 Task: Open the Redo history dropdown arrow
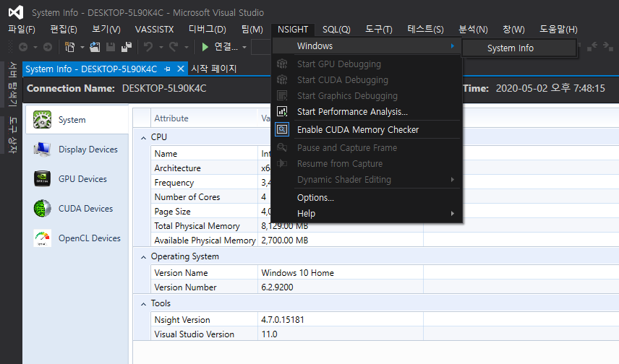click(187, 48)
